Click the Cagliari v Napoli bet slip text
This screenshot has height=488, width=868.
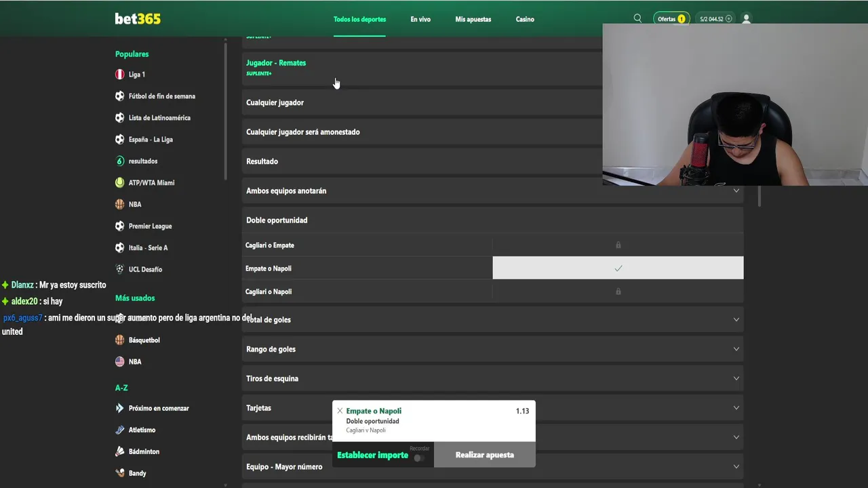(x=366, y=430)
